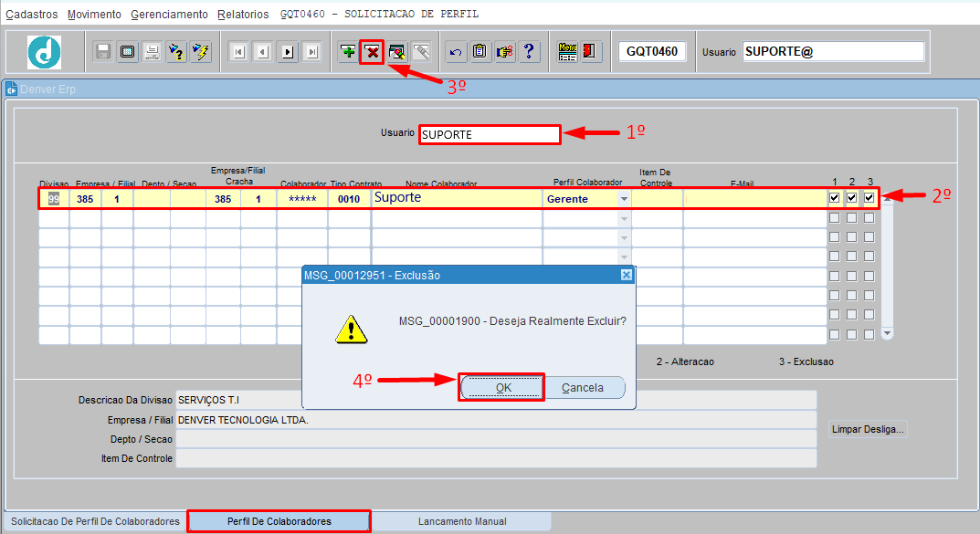Click the Denver Erp window icon
This screenshot has height=534, width=980.
click(x=11, y=89)
